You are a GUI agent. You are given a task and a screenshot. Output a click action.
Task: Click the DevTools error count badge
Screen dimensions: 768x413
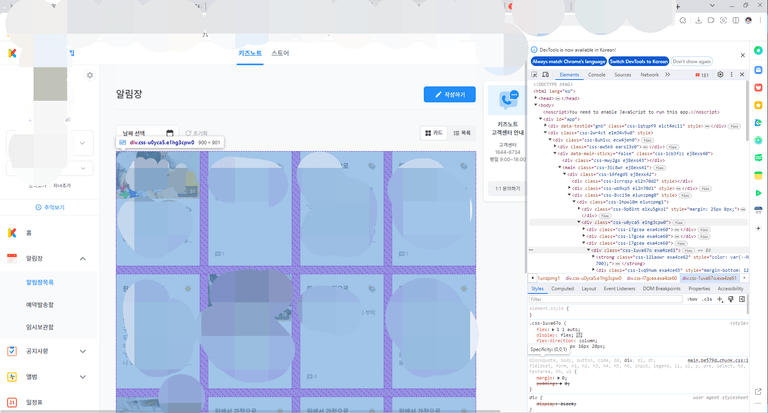[702, 75]
